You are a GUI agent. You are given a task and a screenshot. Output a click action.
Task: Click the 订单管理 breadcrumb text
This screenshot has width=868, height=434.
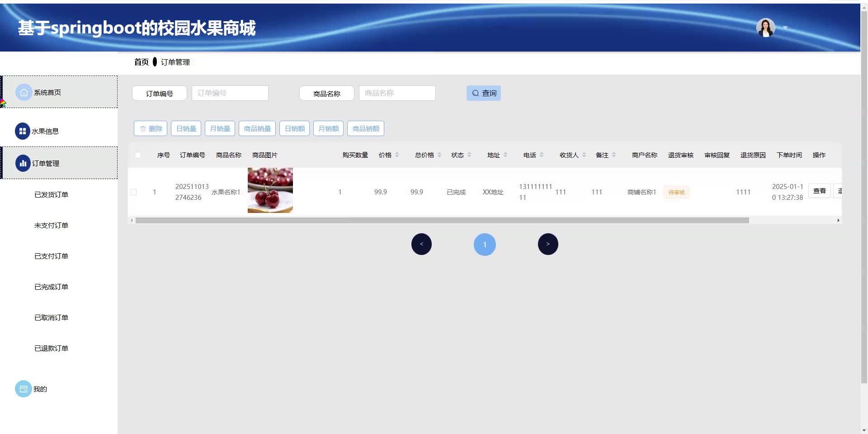point(175,62)
